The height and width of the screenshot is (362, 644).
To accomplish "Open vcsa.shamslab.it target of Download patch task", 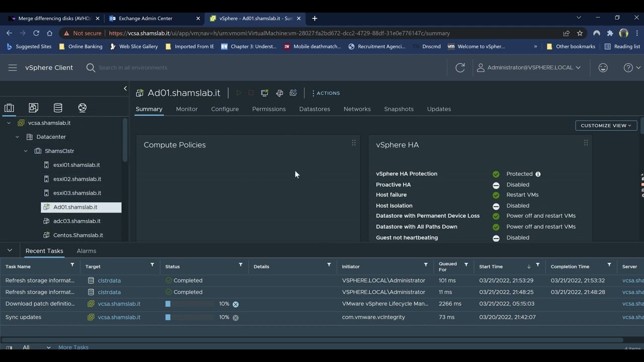I will click(119, 304).
